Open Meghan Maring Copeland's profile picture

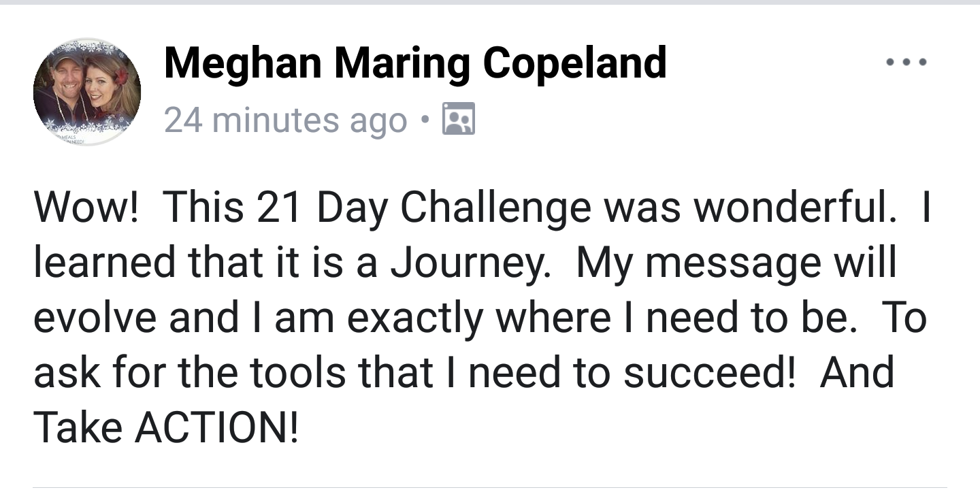click(87, 91)
